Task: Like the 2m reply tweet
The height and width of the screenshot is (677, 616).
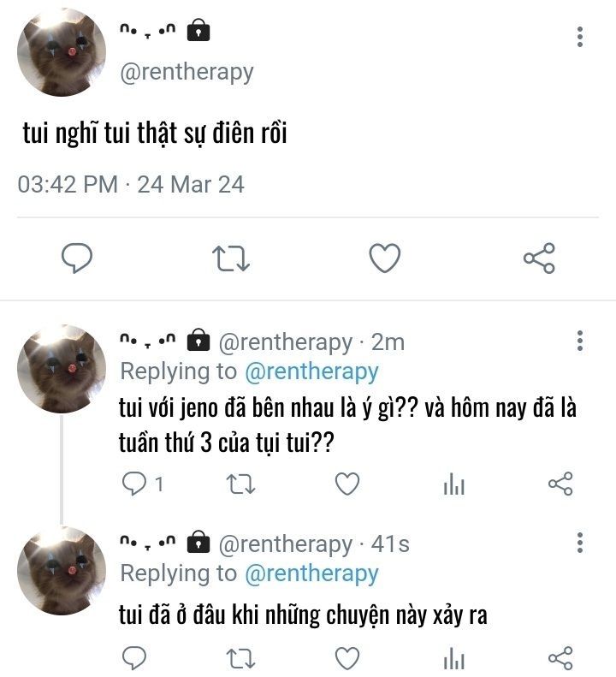Action: click(347, 484)
